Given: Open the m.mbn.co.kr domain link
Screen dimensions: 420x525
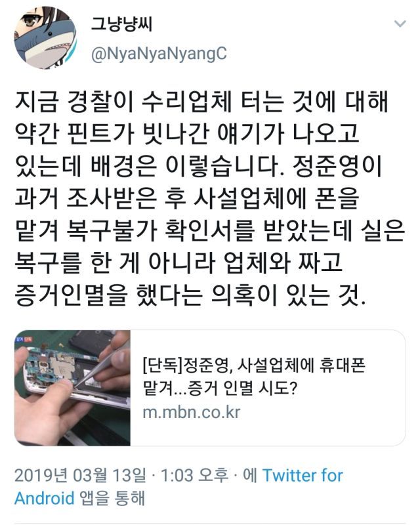Looking at the screenshot, I should coord(192,412).
